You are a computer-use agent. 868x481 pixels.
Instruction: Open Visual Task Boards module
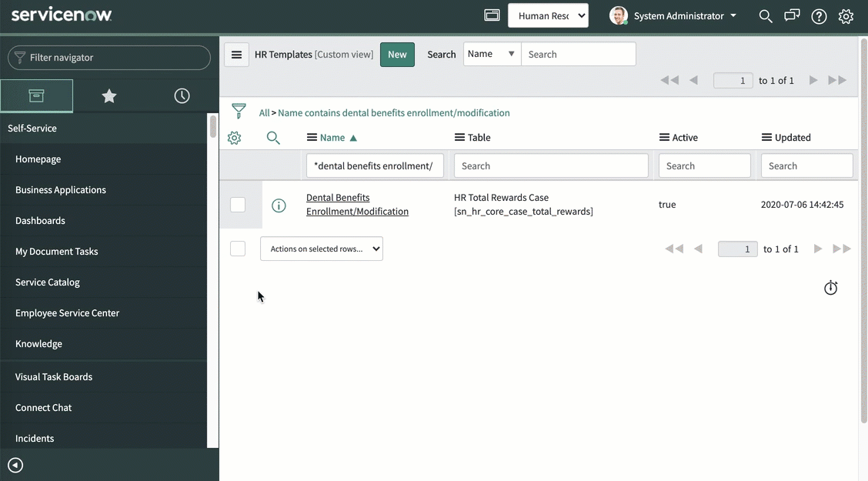[54, 377]
